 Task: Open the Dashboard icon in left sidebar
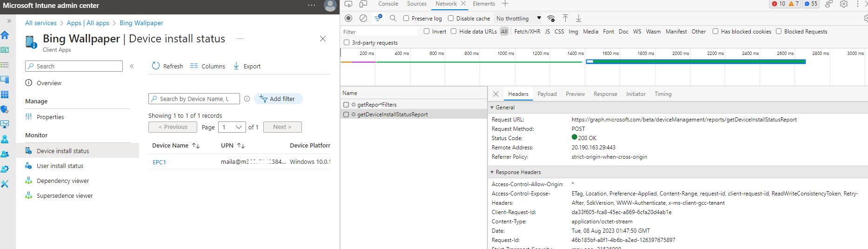pos(5,50)
